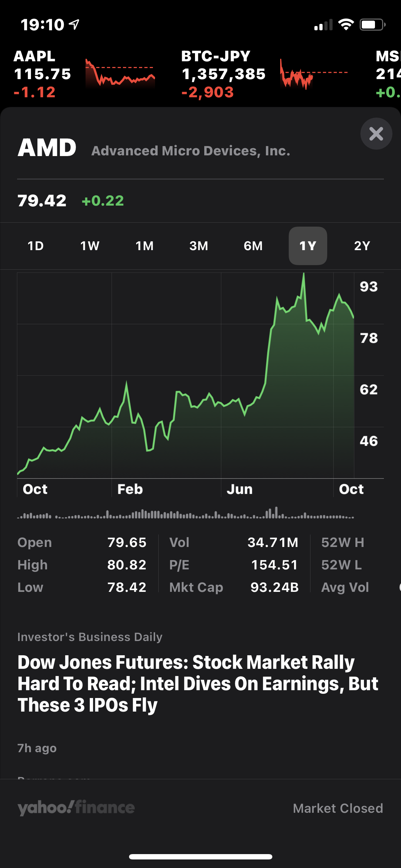401x868 pixels.
Task: Show the 2Y price history
Action: (x=362, y=246)
